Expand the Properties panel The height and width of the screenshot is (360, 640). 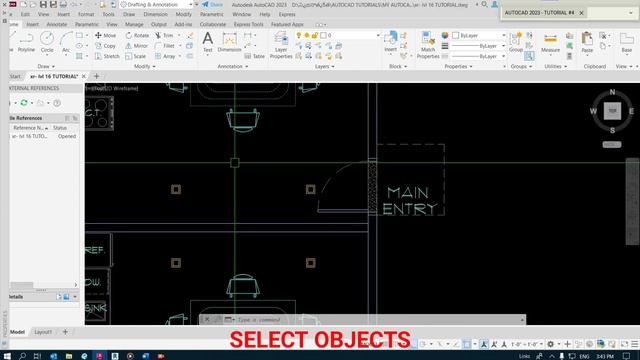tap(458, 66)
